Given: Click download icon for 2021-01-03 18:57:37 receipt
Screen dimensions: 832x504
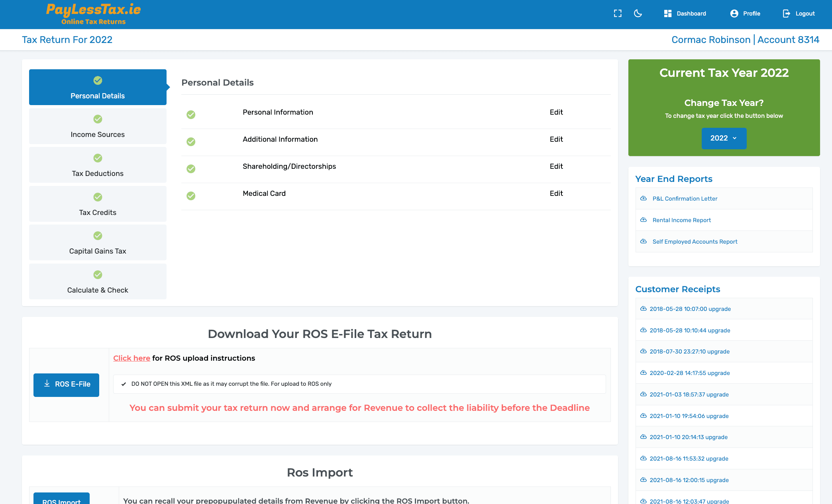Looking at the screenshot, I should (x=643, y=394).
